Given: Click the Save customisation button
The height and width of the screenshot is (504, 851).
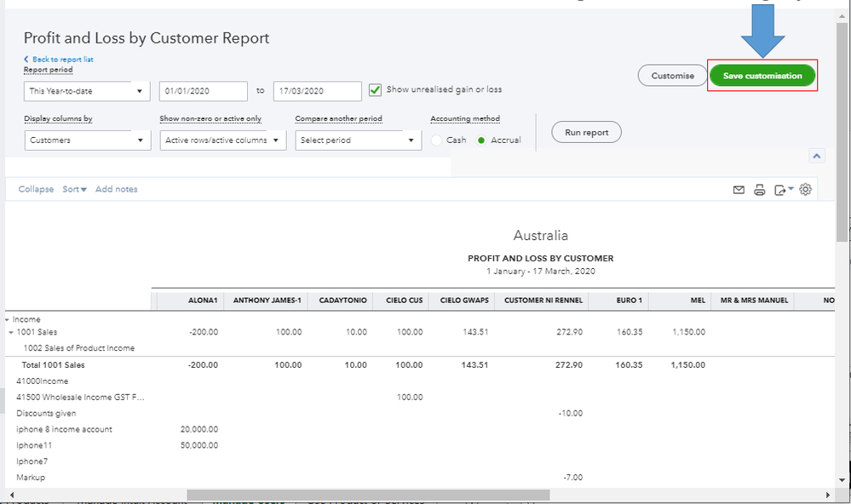Looking at the screenshot, I should (x=762, y=75).
